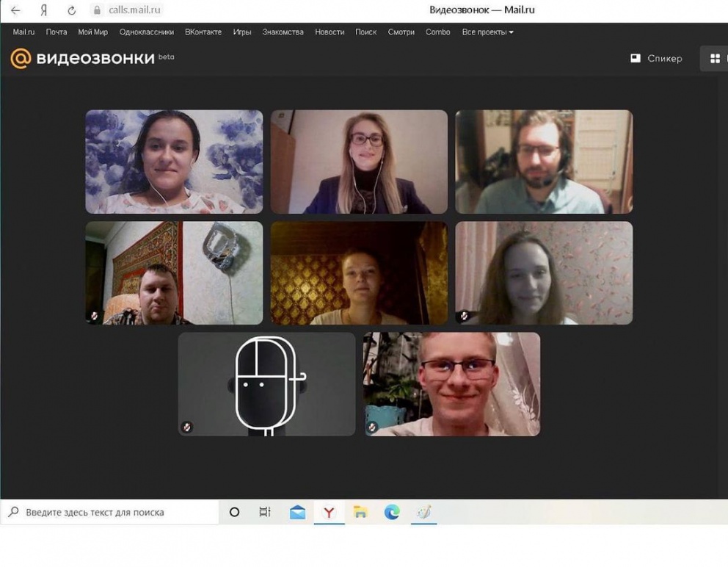Click the Cortana circle icon on taskbar
This screenshot has height=567, width=728.
pyautogui.click(x=235, y=513)
